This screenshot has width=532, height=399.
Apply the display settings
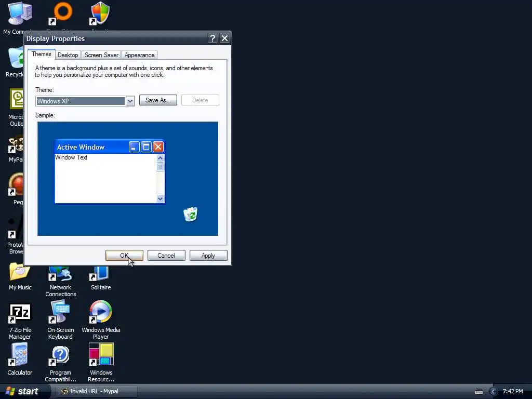tap(208, 256)
